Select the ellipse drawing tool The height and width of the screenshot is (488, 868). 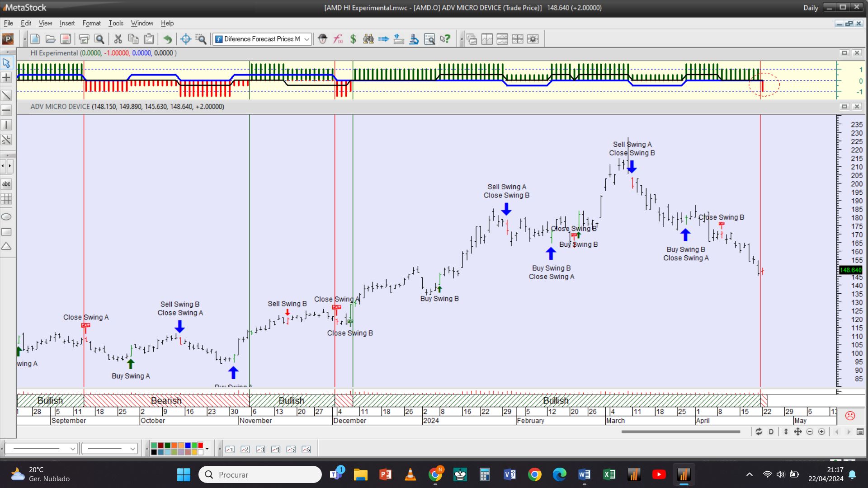[x=6, y=217]
